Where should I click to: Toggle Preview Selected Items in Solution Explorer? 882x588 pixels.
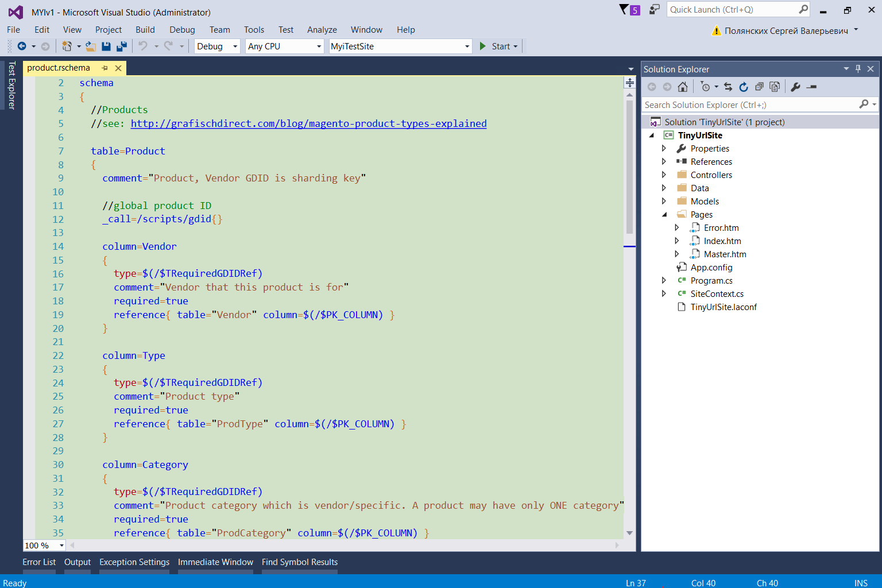coord(811,87)
